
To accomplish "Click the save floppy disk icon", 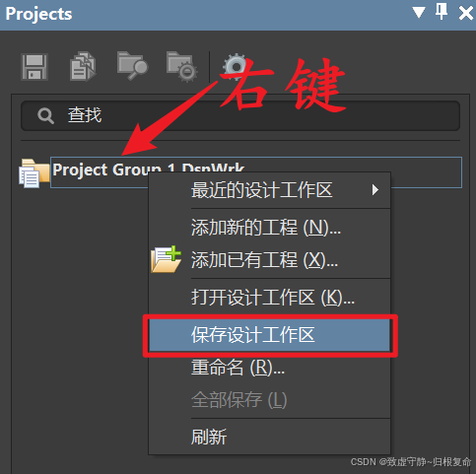I will pyautogui.click(x=34, y=67).
